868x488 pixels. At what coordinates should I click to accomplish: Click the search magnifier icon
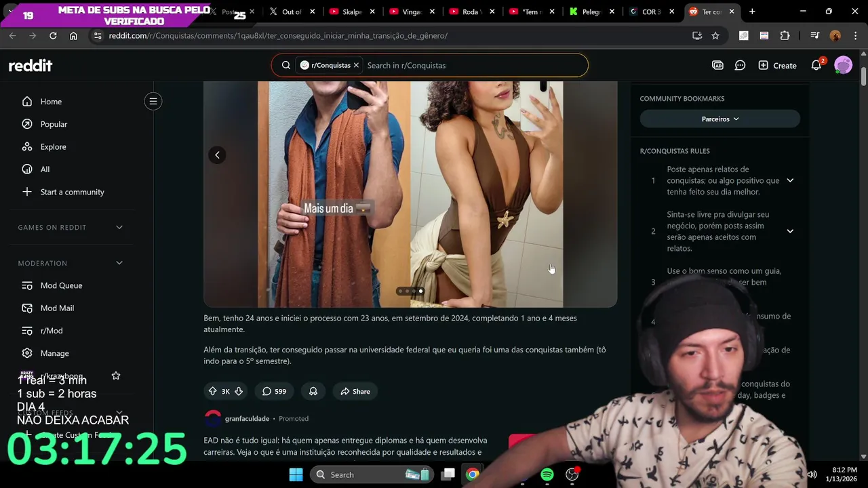coord(286,65)
